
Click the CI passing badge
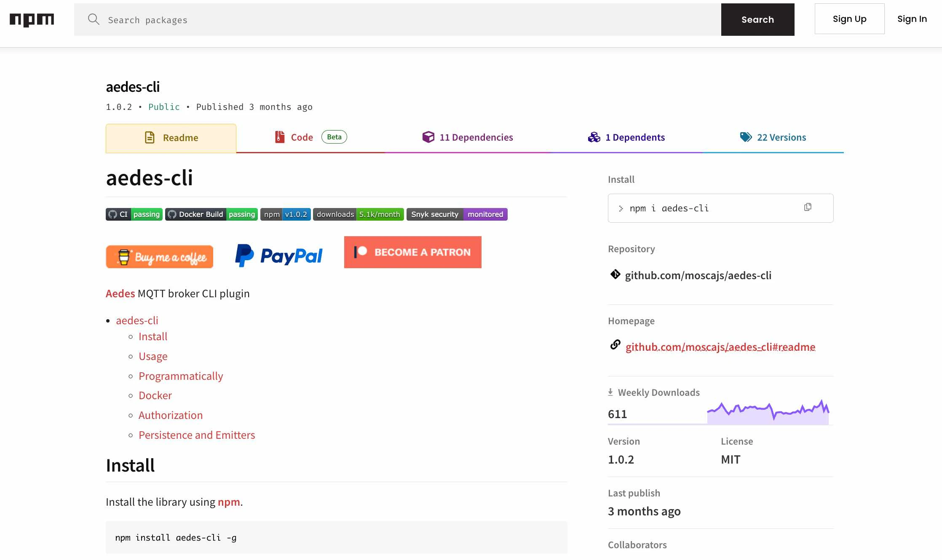point(134,214)
